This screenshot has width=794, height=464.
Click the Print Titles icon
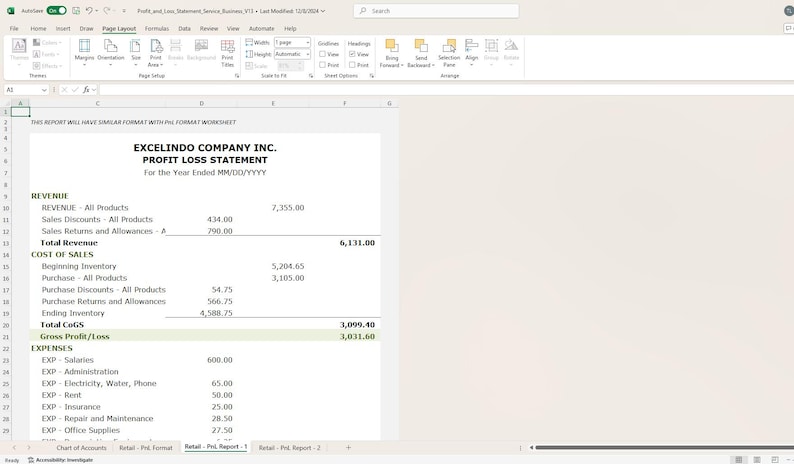(227, 53)
